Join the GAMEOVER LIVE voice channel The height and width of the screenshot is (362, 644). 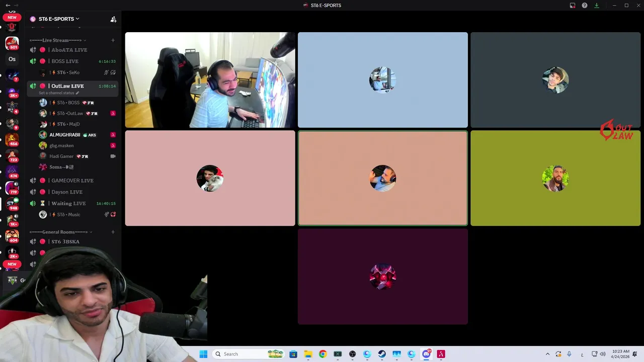[x=73, y=180]
